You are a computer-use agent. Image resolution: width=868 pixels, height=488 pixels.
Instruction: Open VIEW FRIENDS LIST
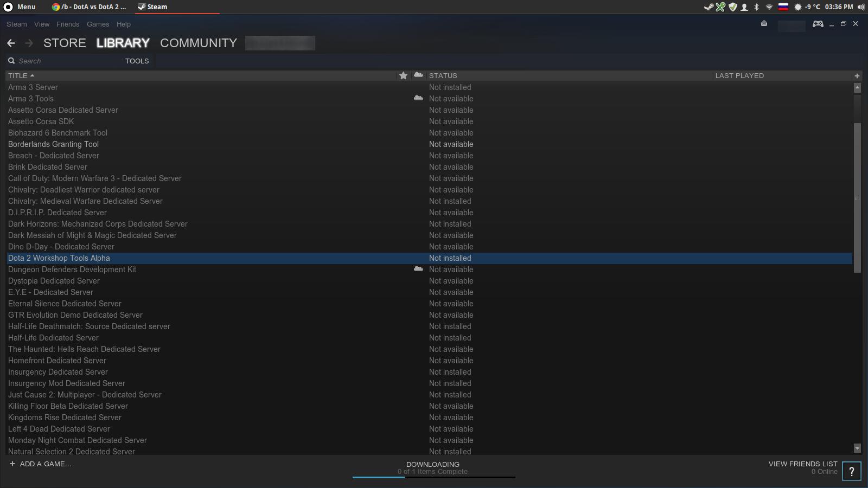(803, 464)
